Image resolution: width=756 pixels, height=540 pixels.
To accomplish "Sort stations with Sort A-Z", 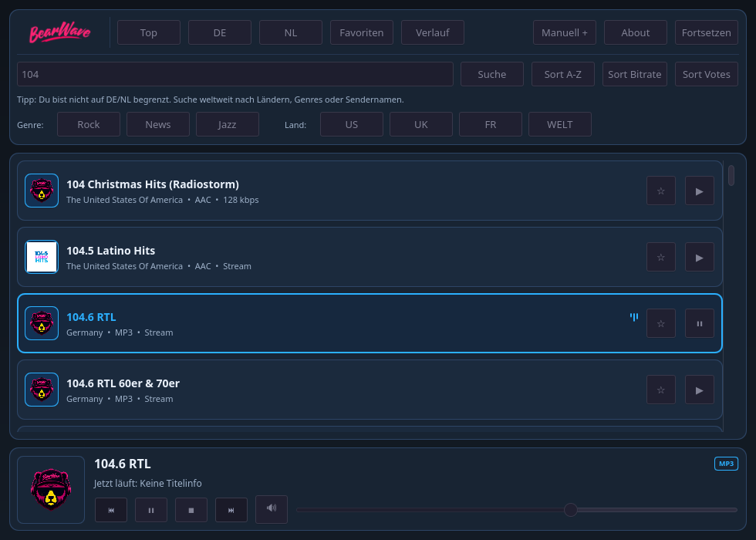I will coord(562,74).
